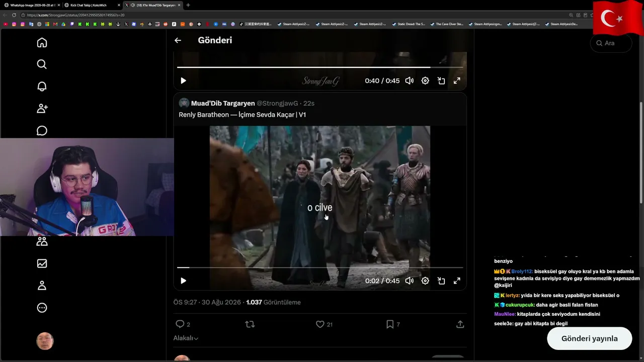Click the reply icon with 2 replies
644x362 pixels.
[180, 324]
